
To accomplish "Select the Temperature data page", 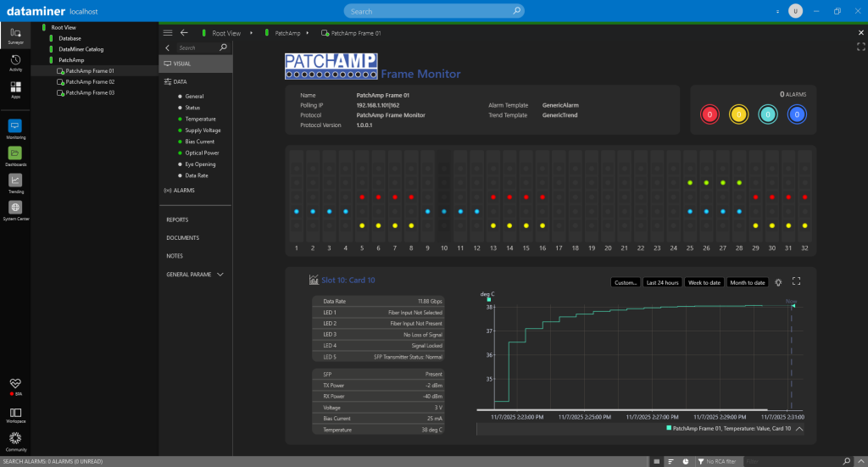I will coord(200,119).
